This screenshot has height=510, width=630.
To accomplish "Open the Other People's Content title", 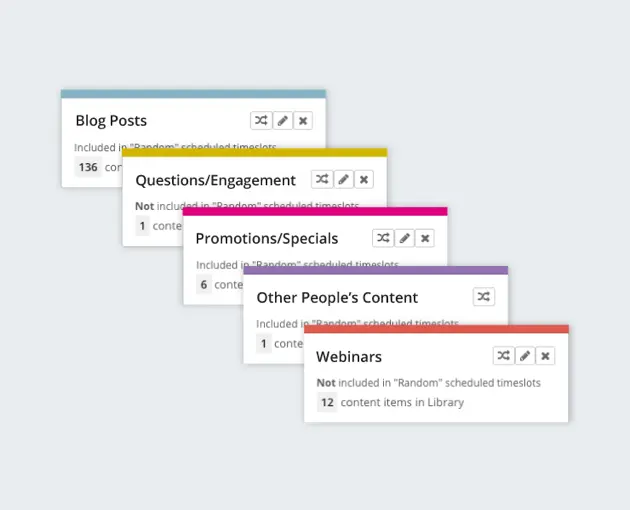I will click(337, 298).
